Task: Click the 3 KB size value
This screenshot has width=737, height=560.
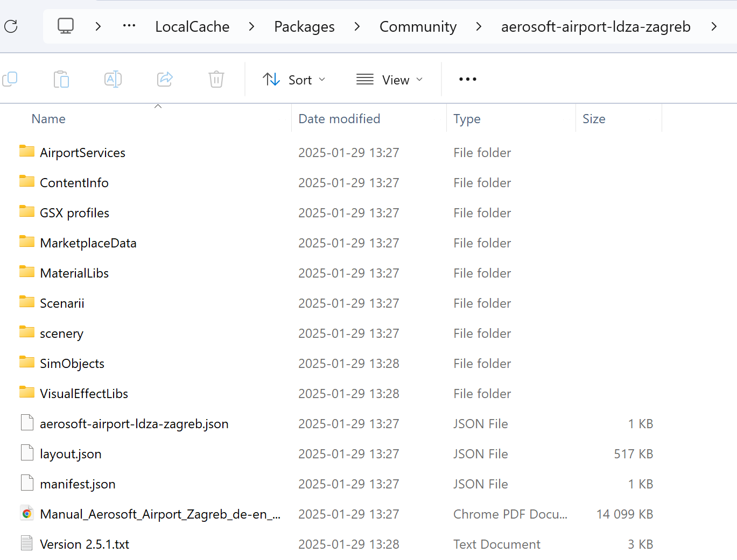Action: click(x=640, y=544)
